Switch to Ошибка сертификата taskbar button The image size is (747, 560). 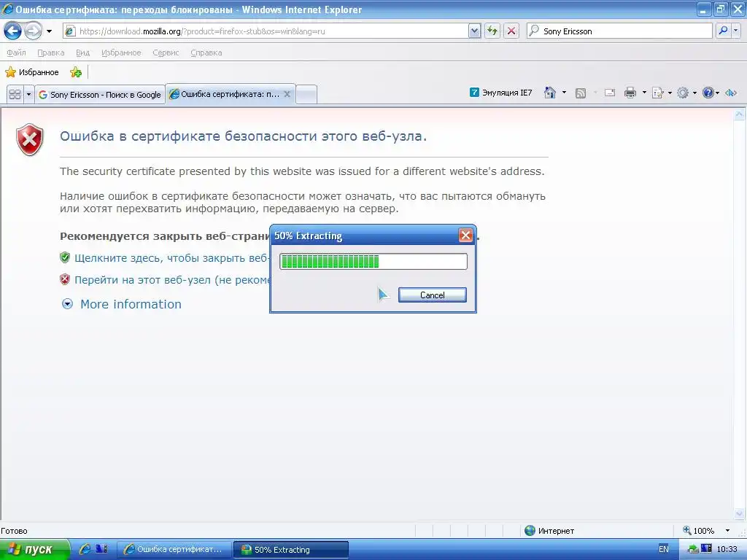coord(174,550)
